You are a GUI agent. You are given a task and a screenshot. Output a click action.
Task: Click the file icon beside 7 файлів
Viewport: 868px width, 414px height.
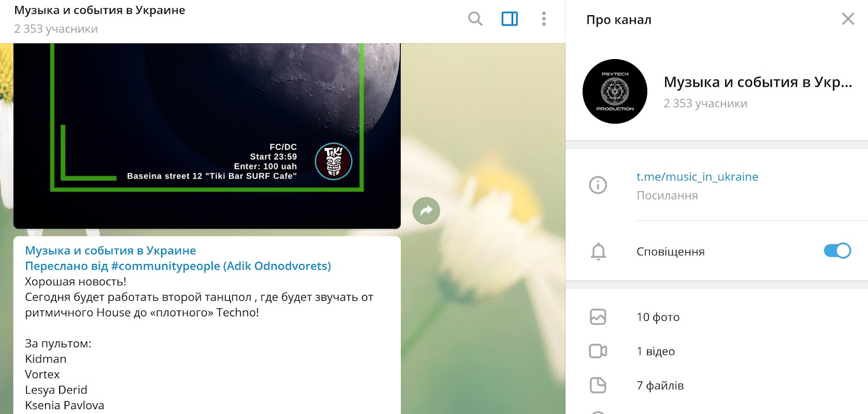click(x=598, y=385)
